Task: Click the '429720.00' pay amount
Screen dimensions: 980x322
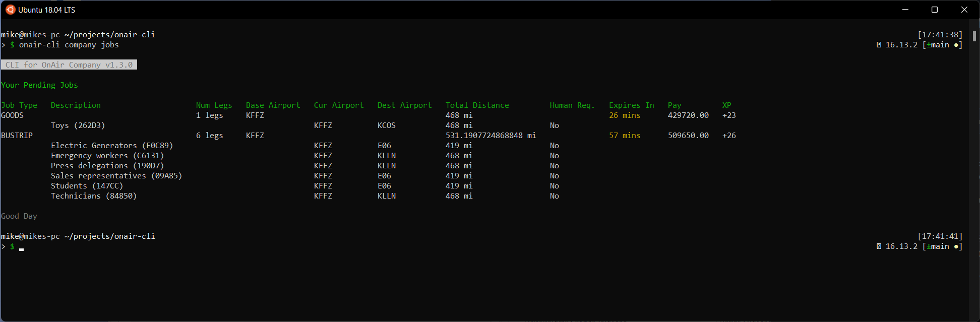Action: (689, 115)
